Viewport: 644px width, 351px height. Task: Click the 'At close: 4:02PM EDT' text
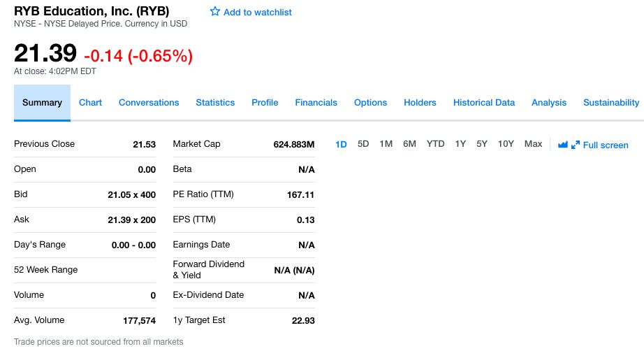point(55,71)
